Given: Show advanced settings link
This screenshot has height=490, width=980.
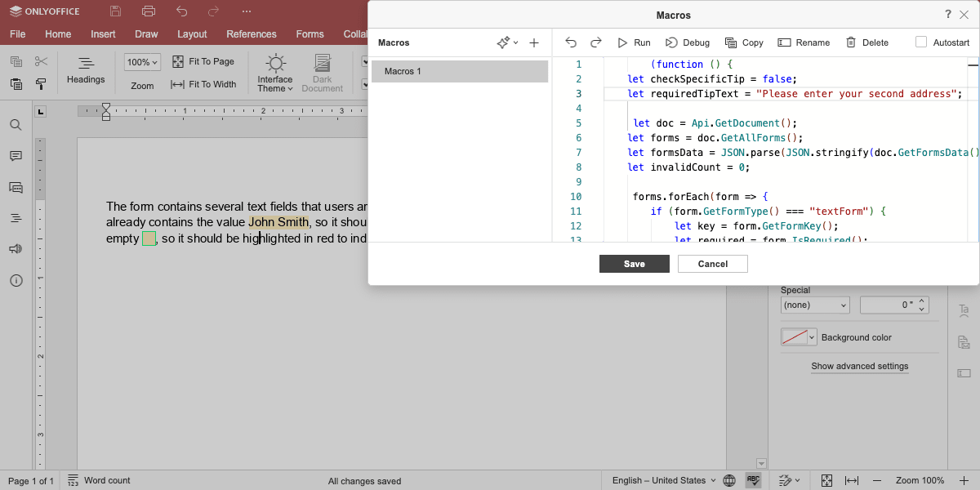Looking at the screenshot, I should click(x=860, y=366).
